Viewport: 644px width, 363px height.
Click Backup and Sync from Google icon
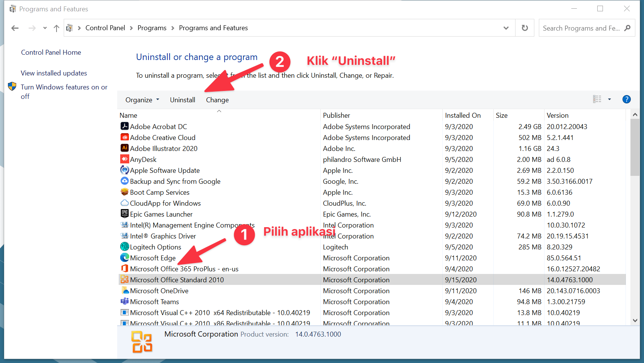pyautogui.click(x=124, y=181)
